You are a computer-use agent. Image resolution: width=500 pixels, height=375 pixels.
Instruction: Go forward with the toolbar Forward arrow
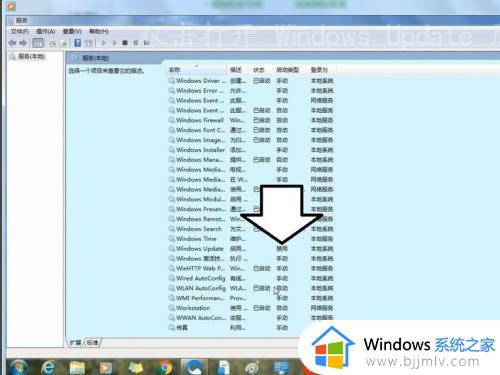pos(23,43)
